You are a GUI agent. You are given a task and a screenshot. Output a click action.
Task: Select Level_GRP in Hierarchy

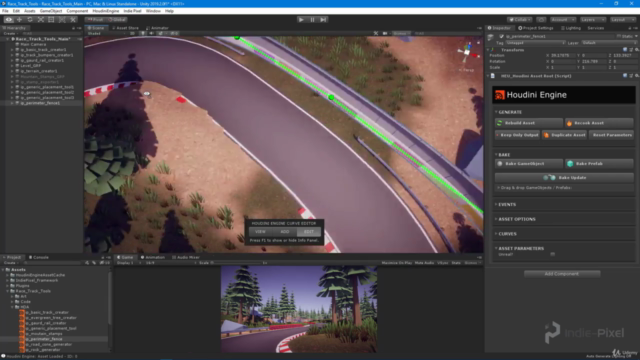[30, 66]
